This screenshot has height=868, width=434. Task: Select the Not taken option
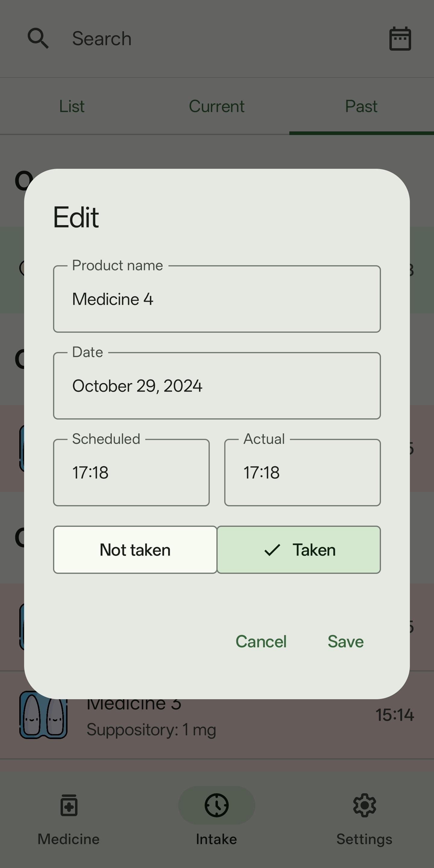click(x=135, y=550)
